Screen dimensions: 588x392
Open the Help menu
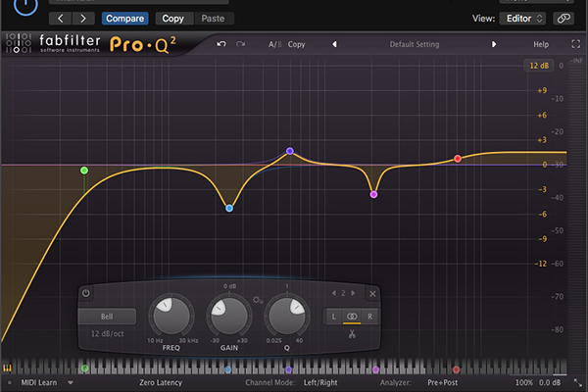coord(541,44)
